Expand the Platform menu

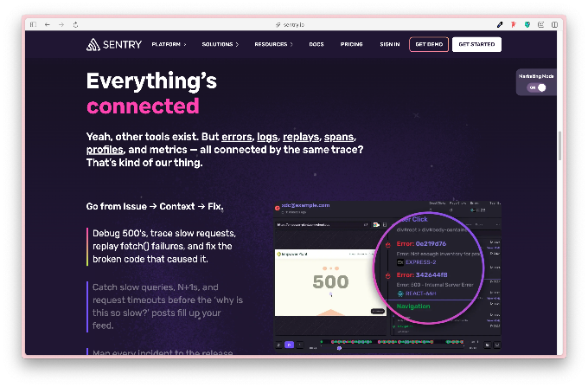coord(169,44)
